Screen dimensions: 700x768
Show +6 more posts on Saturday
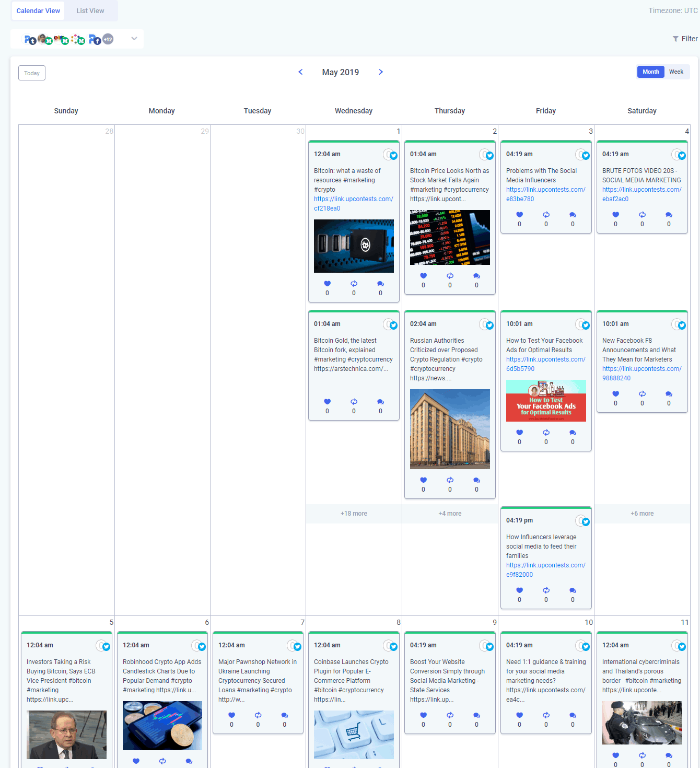(x=642, y=514)
